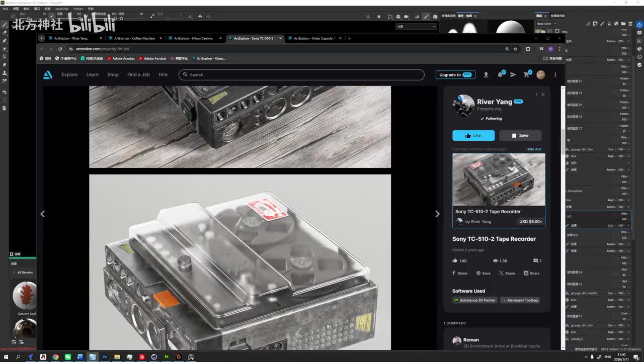Open Substance Painter Pt icon on taskbar

pos(166,357)
